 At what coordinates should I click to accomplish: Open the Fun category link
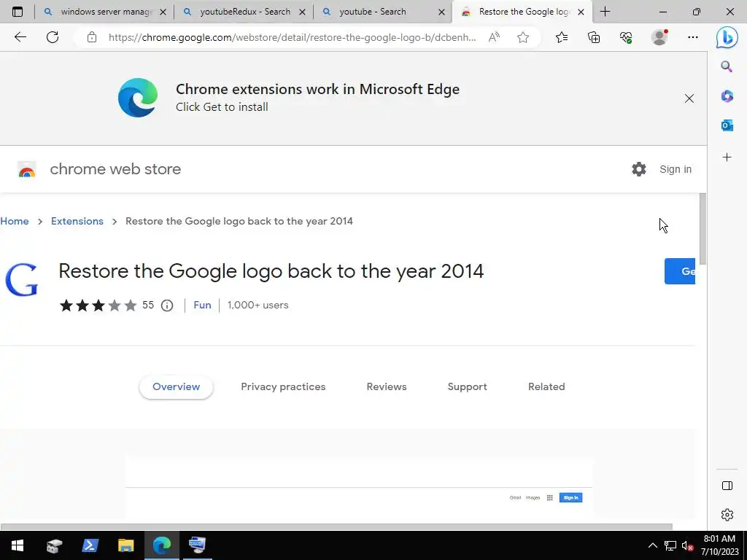(202, 306)
